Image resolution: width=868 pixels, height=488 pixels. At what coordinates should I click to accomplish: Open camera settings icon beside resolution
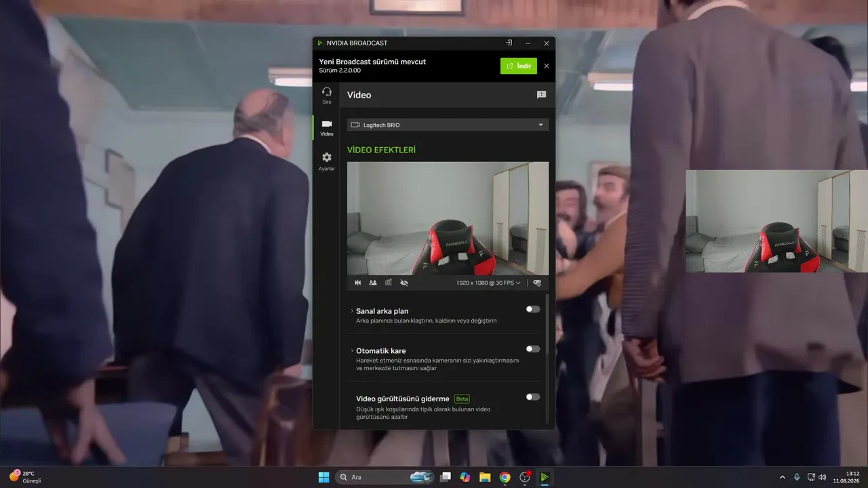pos(537,283)
